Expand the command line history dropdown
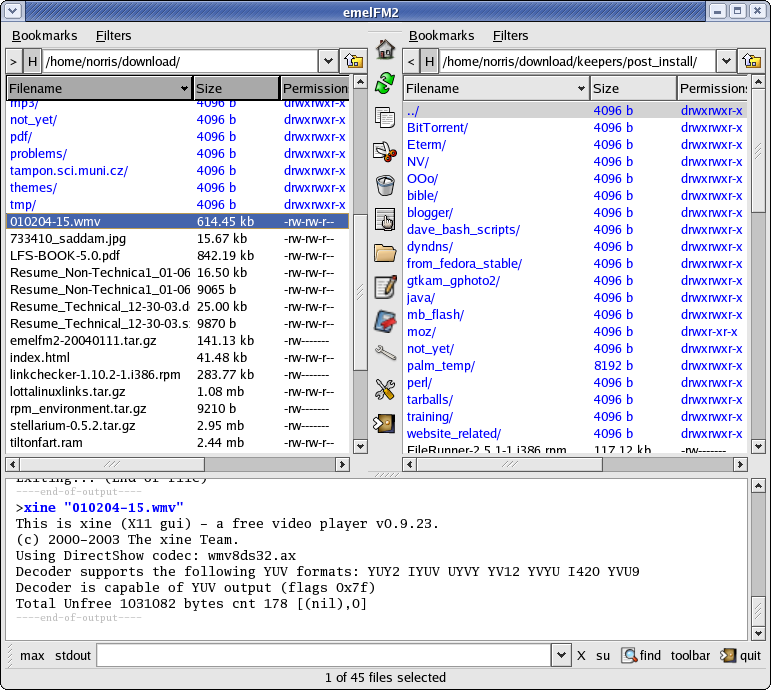This screenshot has height=690, width=771. coord(561,656)
